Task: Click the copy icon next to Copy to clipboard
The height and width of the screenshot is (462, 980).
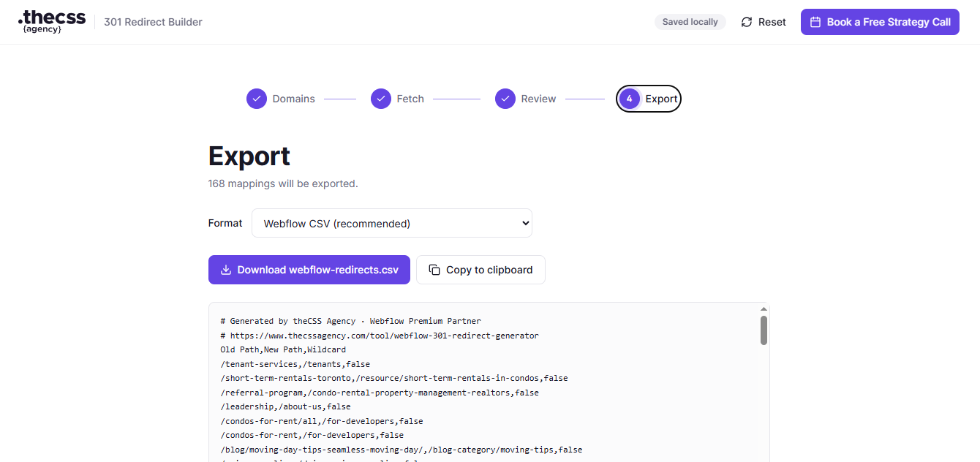Action: (434, 270)
